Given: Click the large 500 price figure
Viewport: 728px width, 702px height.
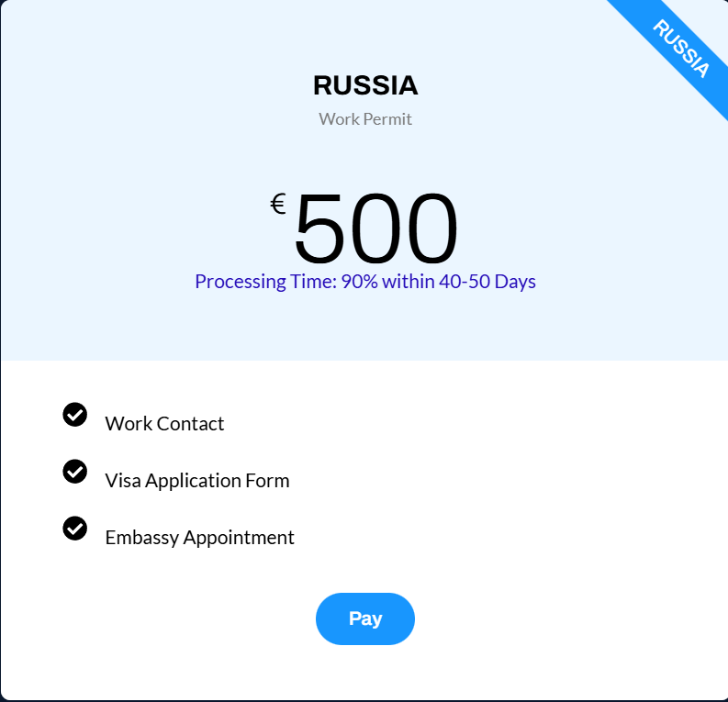Looking at the screenshot, I should pyautogui.click(x=375, y=229).
